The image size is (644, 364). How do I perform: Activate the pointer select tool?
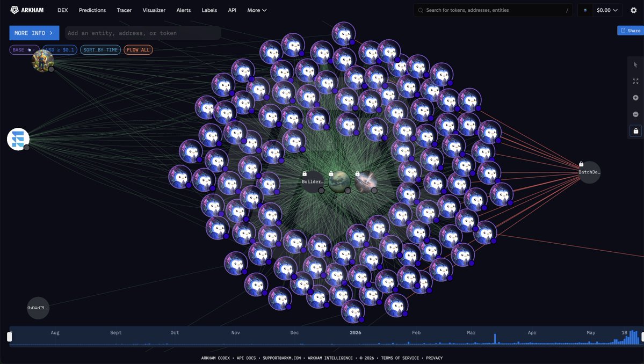(635, 64)
